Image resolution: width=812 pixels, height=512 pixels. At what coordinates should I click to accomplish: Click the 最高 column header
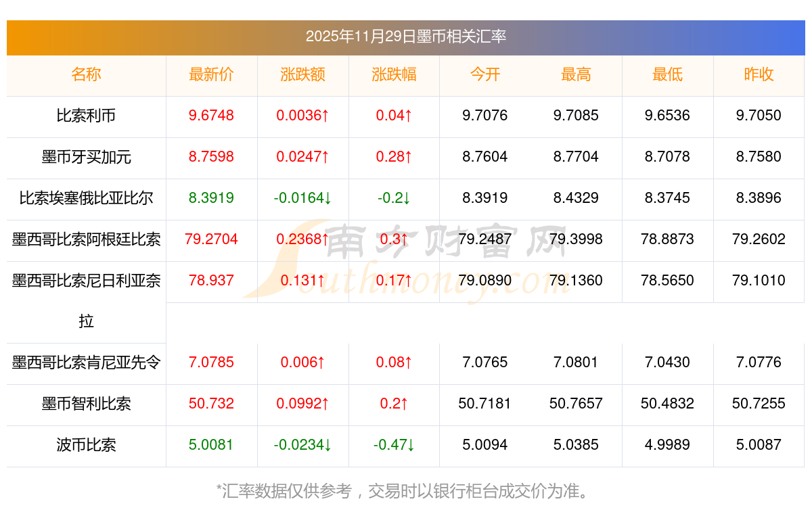coord(576,75)
